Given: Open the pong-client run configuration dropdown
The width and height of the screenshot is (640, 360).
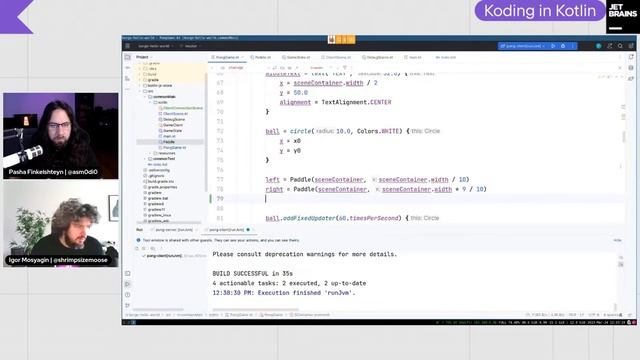Looking at the screenshot, I should (523, 46).
